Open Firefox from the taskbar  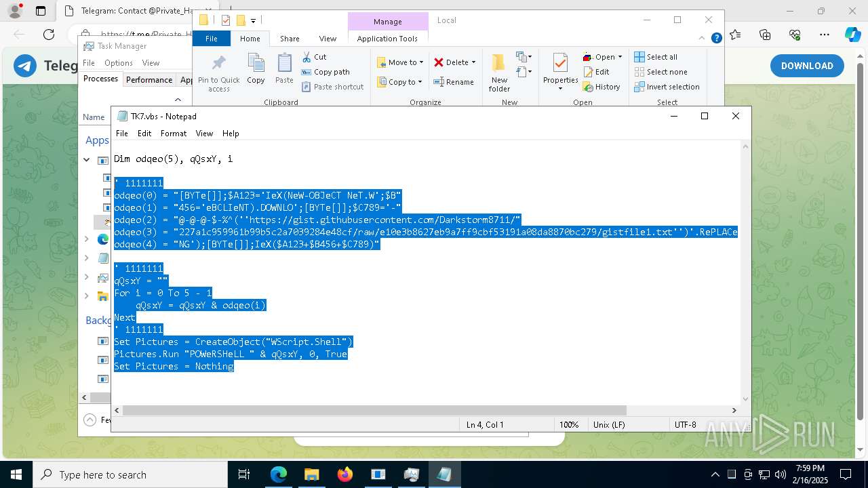click(344, 474)
